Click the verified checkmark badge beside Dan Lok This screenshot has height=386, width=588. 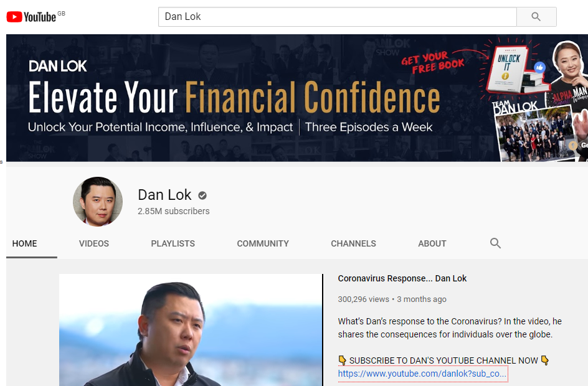(202, 195)
